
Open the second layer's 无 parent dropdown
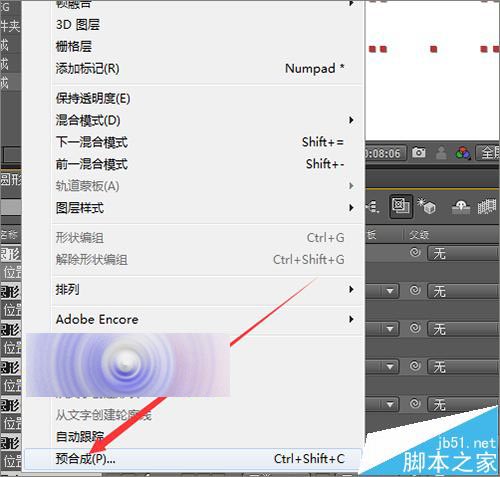tap(463, 291)
